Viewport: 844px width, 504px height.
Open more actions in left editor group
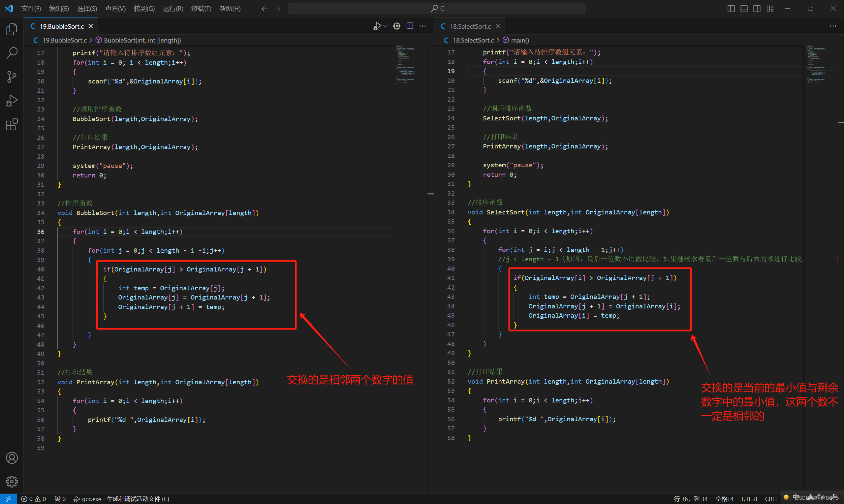[423, 26]
